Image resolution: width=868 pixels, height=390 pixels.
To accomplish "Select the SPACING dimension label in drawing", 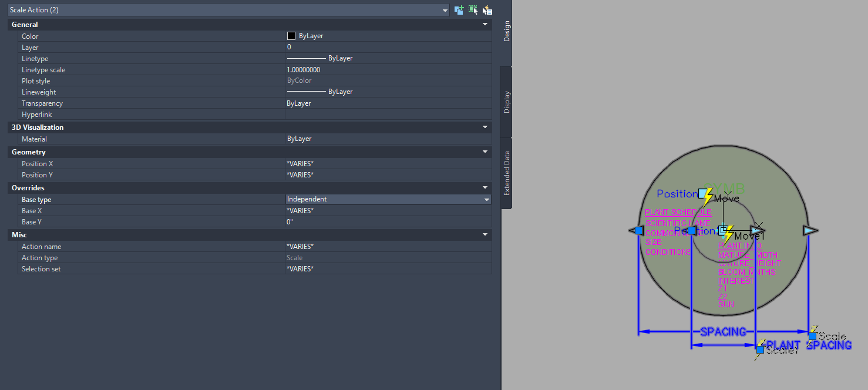I will click(724, 332).
